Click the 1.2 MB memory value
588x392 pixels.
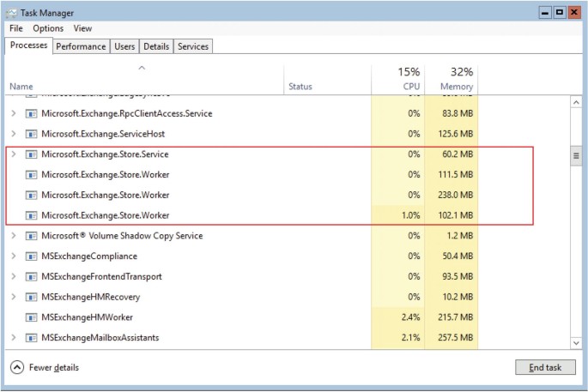click(460, 236)
